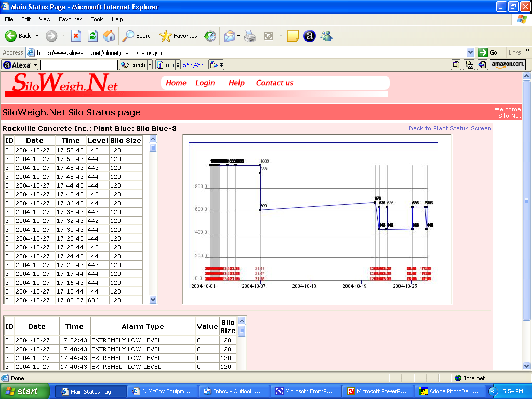Refresh the page with green arrows icon
The image size is (532, 399).
(92, 36)
